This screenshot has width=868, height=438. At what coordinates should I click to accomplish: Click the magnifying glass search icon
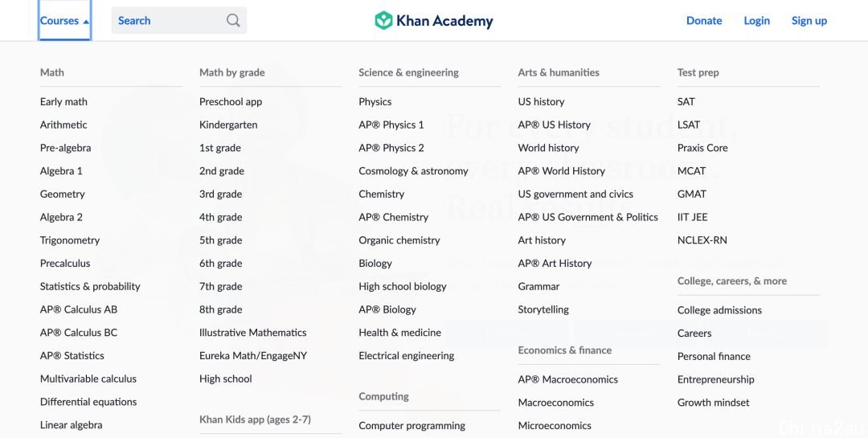click(233, 20)
